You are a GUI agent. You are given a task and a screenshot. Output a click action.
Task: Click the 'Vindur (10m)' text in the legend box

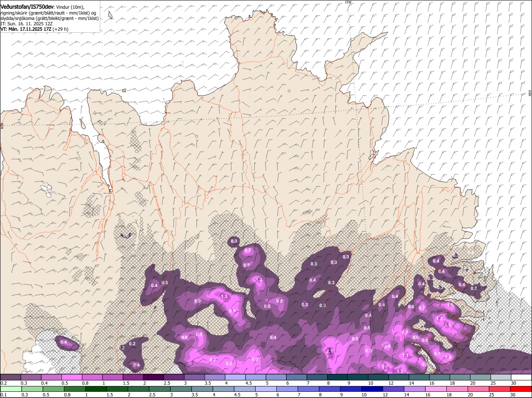point(70,7)
